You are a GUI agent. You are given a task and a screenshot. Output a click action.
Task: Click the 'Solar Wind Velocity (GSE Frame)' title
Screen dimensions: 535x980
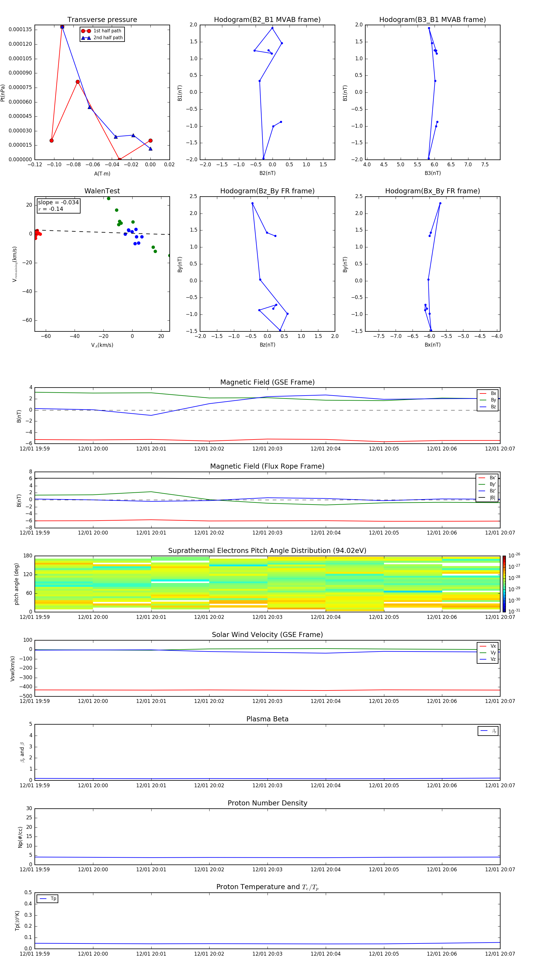click(267, 635)
